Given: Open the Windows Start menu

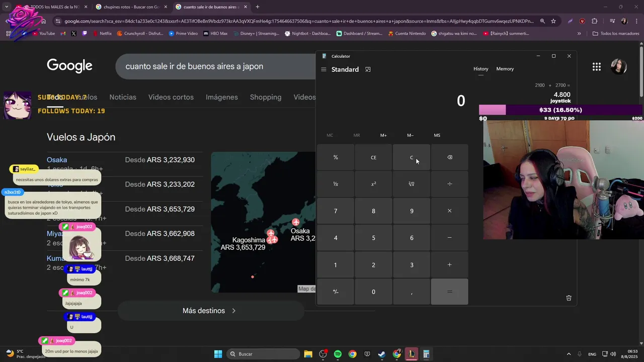Looking at the screenshot, I should point(218,354).
